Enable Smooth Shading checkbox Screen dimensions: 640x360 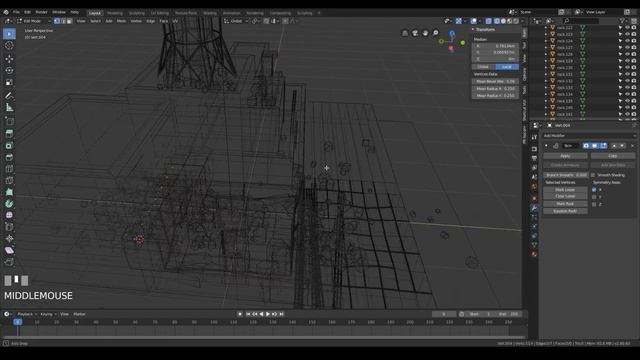tap(593, 175)
